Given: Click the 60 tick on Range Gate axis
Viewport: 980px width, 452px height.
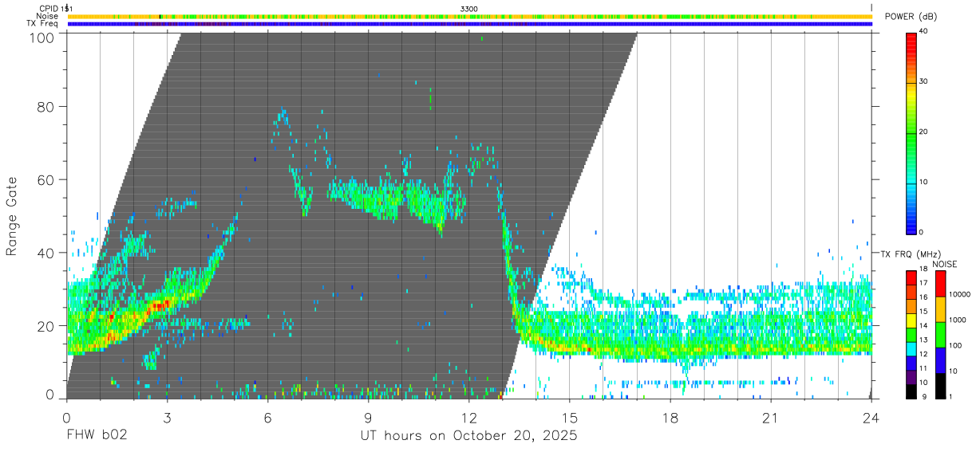Looking at the screenshot, I should (46, 179).
